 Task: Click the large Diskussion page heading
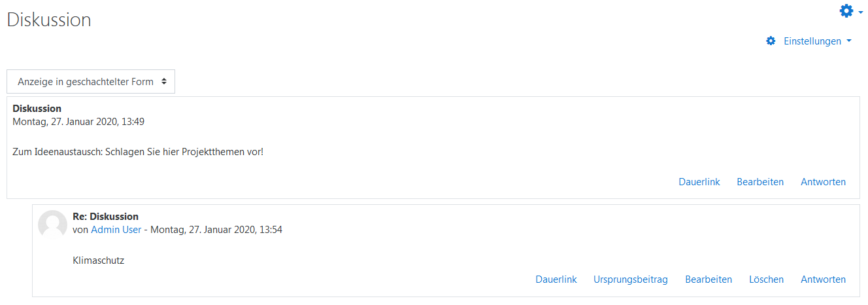point(49,20)
